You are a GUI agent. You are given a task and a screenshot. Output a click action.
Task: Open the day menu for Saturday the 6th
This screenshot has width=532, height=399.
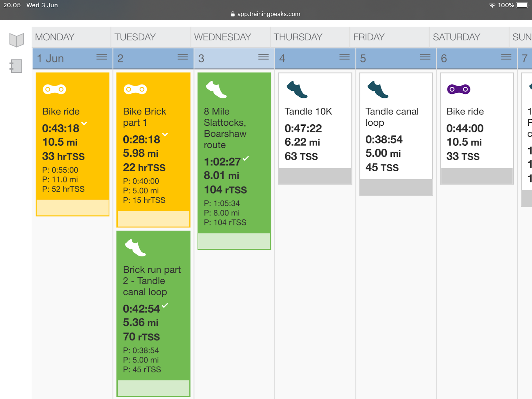(x=506, y=57)
